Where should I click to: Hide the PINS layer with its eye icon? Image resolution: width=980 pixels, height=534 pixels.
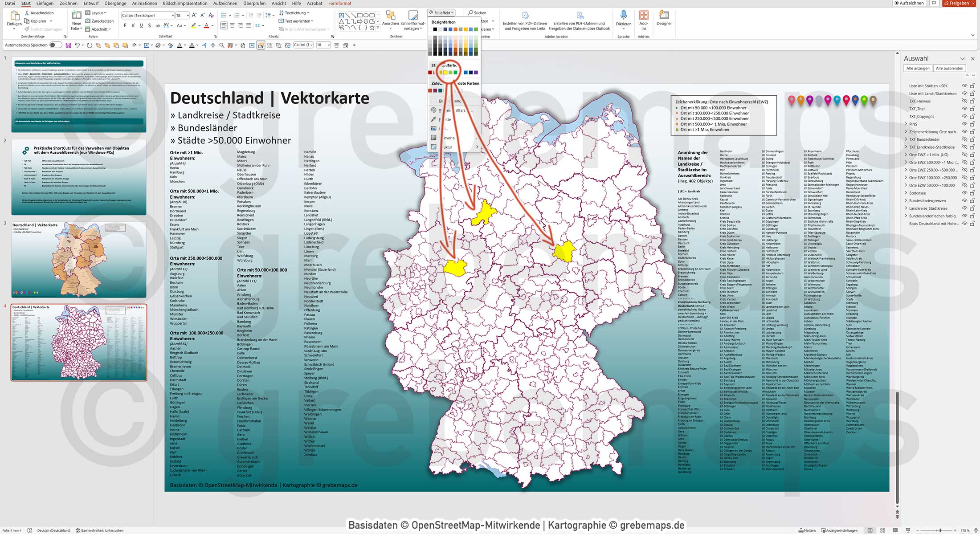coord(964,124)
